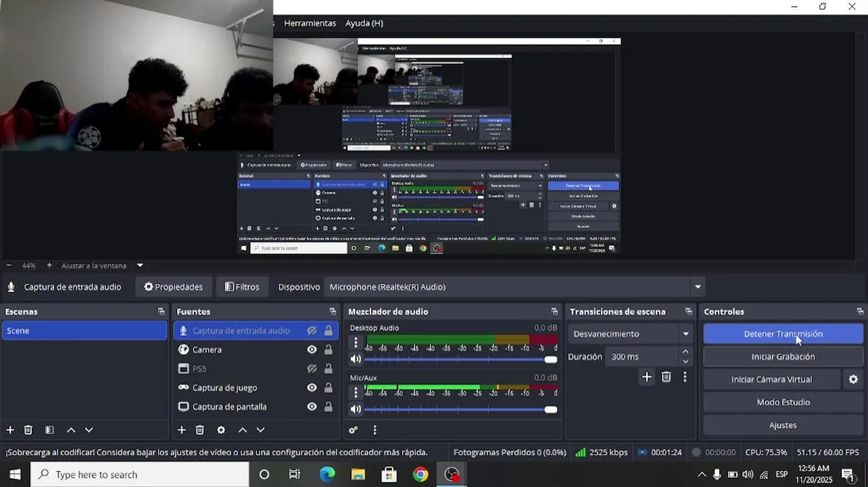The width and height of the screenshot is (868, 487).
Task: Select Captura de juego source row
Action: tap(256, 388)
